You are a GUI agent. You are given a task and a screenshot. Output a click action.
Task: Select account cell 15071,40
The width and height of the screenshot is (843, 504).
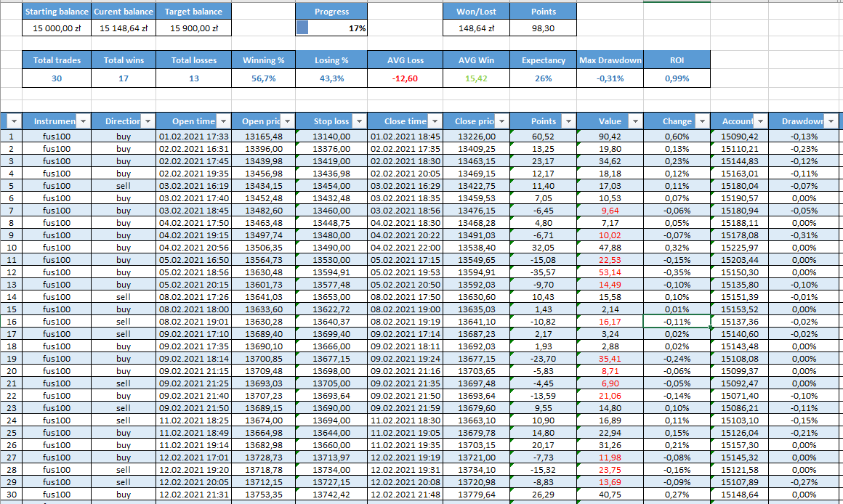(x=739, y=396)
